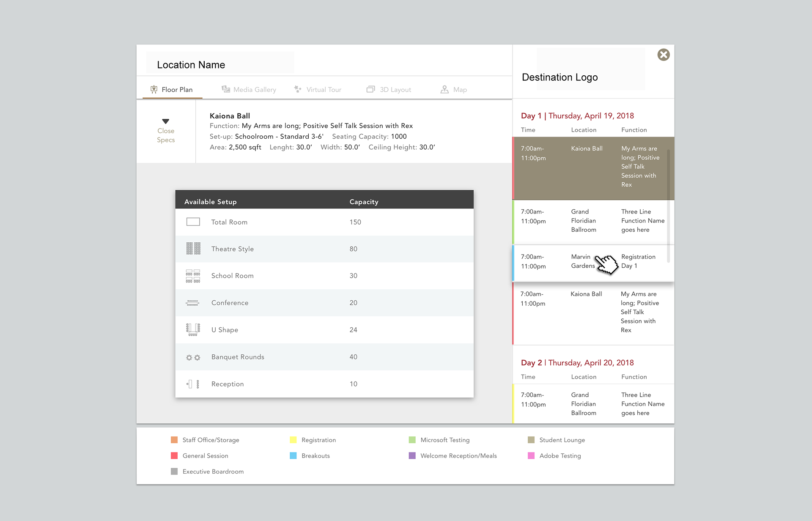Click the Welcome Reception/Meals purple swatch

click(412, 456)
